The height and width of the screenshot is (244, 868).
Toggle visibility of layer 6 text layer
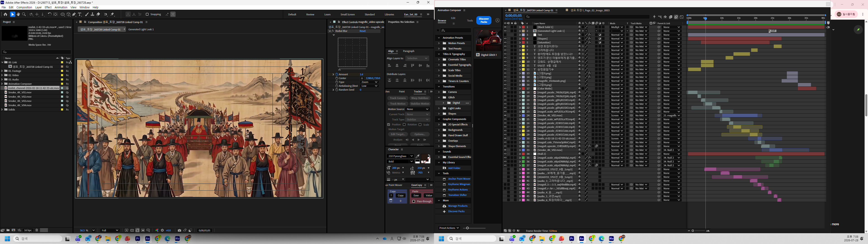505,47
